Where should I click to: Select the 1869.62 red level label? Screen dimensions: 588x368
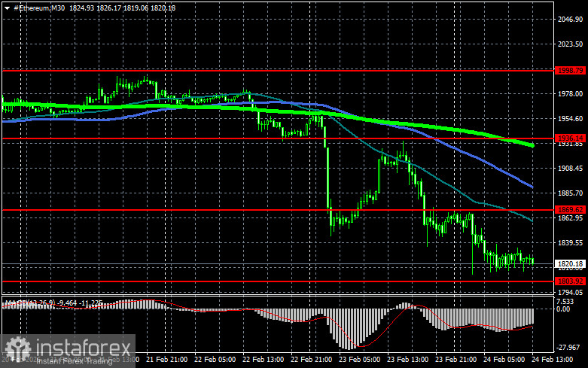(x=570, y=210)
